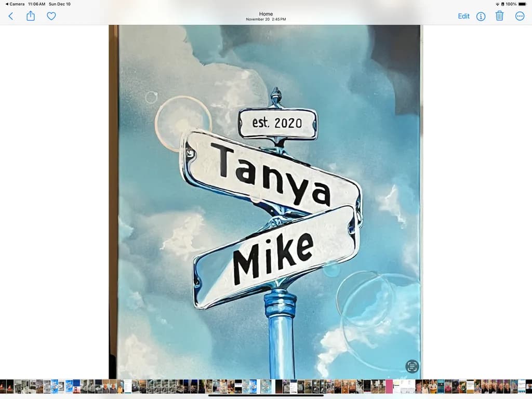Activate the Live Text scan icon on the photo
Image resolution: width=532 pixels, height=399 pixels.
[x=412, y=366]
